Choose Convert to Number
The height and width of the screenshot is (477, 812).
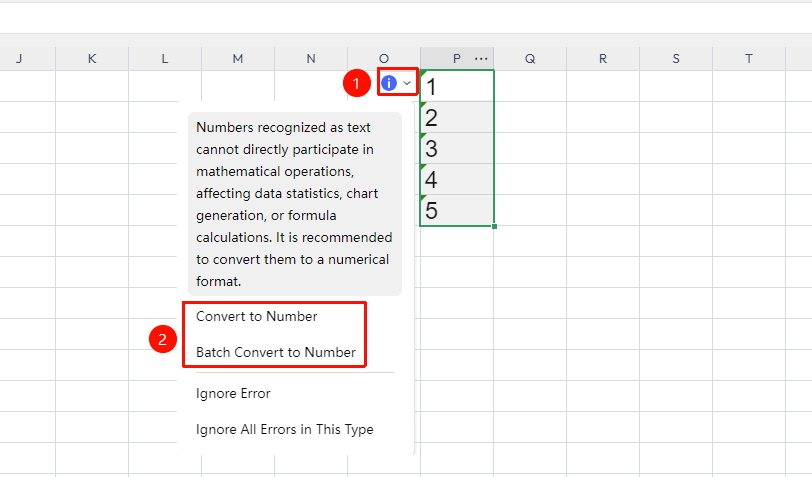coord(256,316)
